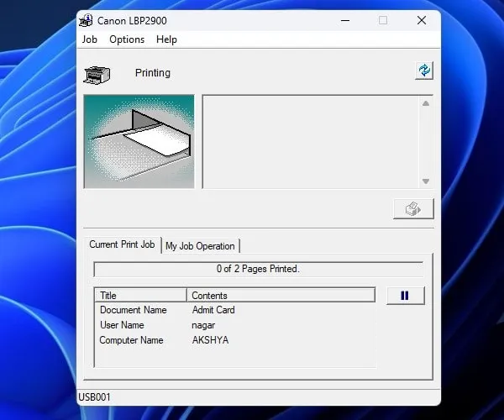The height and width of the screenshot is (420, 504).
Task: Close the Canon LBP2900 window
Action: pos(422,20)
